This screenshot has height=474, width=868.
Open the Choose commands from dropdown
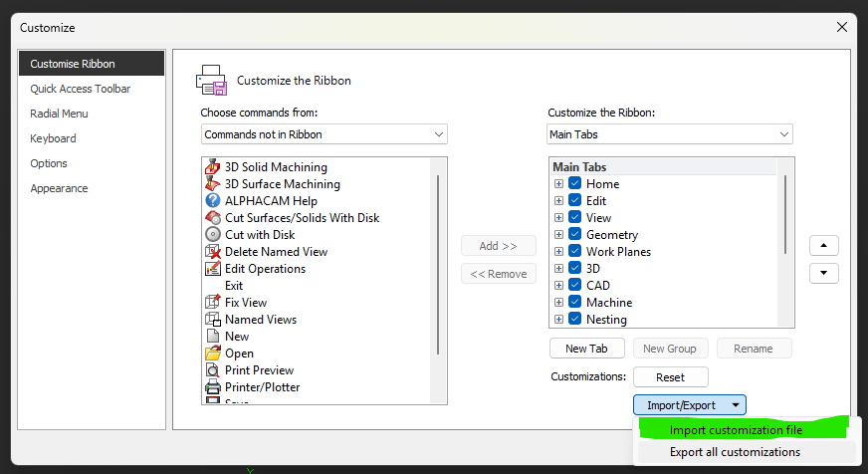pos(324,134)
